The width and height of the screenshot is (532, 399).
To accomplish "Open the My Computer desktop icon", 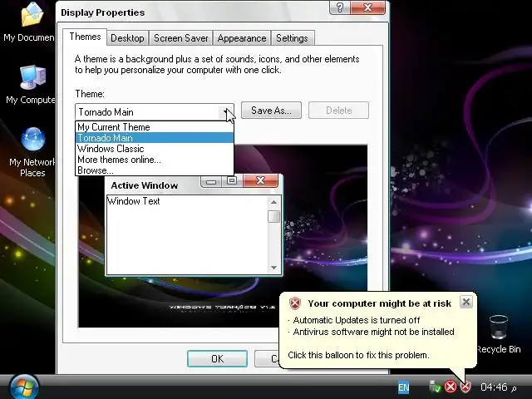I will tap(32, 85).
